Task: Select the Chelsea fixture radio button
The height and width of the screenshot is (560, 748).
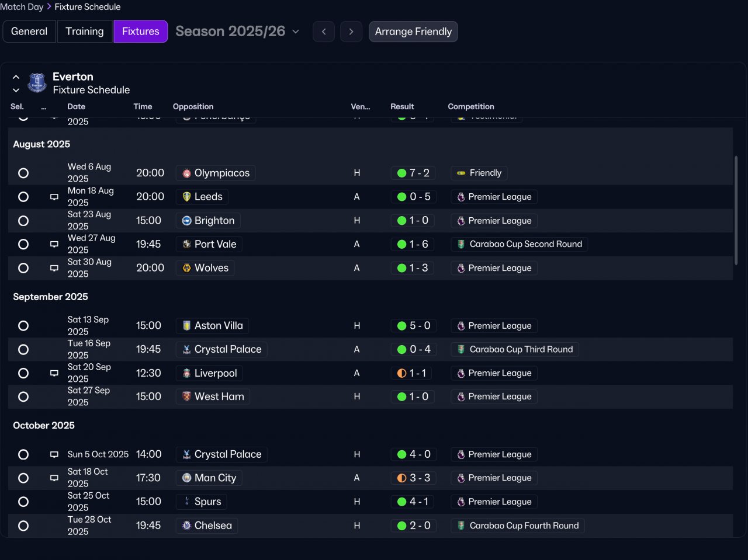Action: [23, 526]
